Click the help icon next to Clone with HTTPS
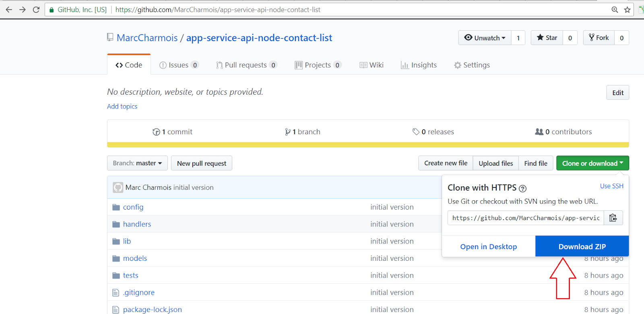This screenshot has height=314, width=644. (x=522, y=188)
